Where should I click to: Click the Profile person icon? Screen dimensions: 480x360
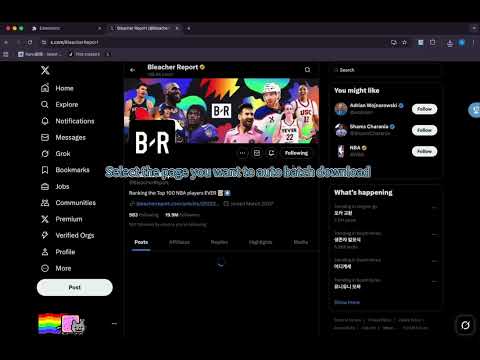point(45,252)
